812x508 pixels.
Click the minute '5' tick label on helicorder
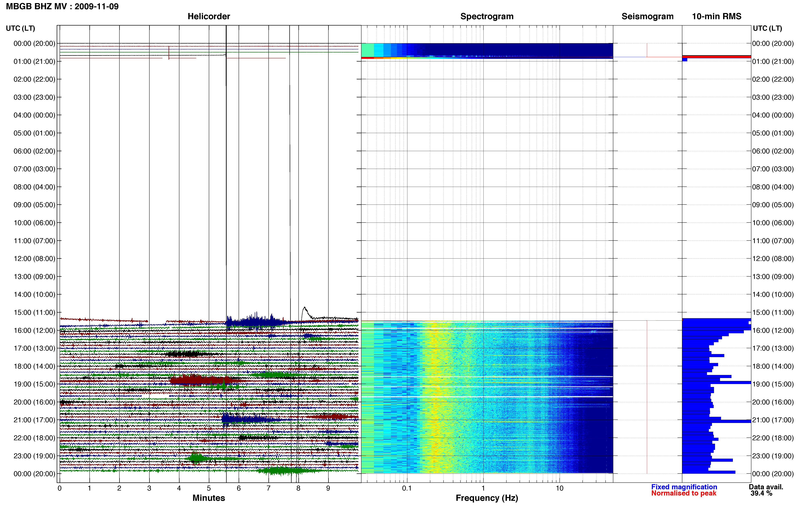pos(209,488)
